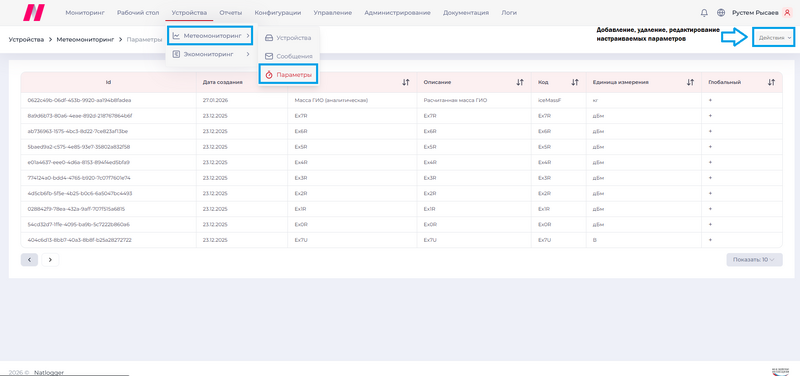
Task: Open the Устройства top menu
Action: [x=189, y=13]
